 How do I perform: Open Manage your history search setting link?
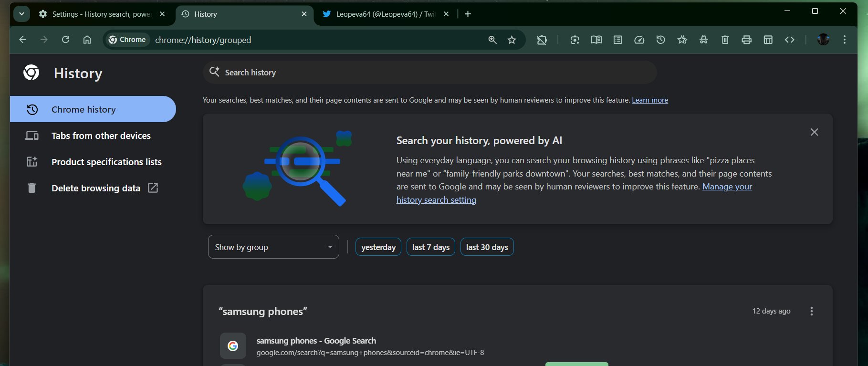574,193
